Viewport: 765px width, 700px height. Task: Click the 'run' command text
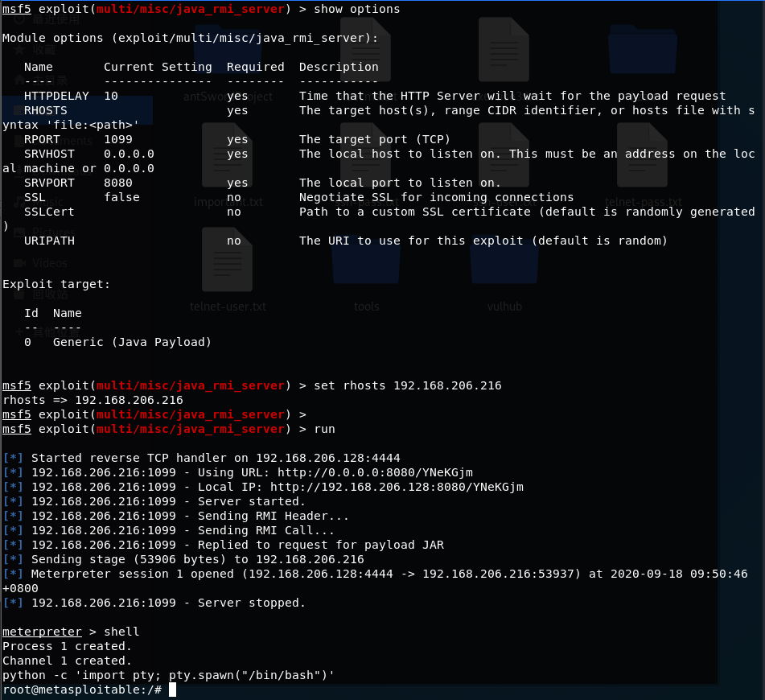pyautogui.click(x=324, y=429)
